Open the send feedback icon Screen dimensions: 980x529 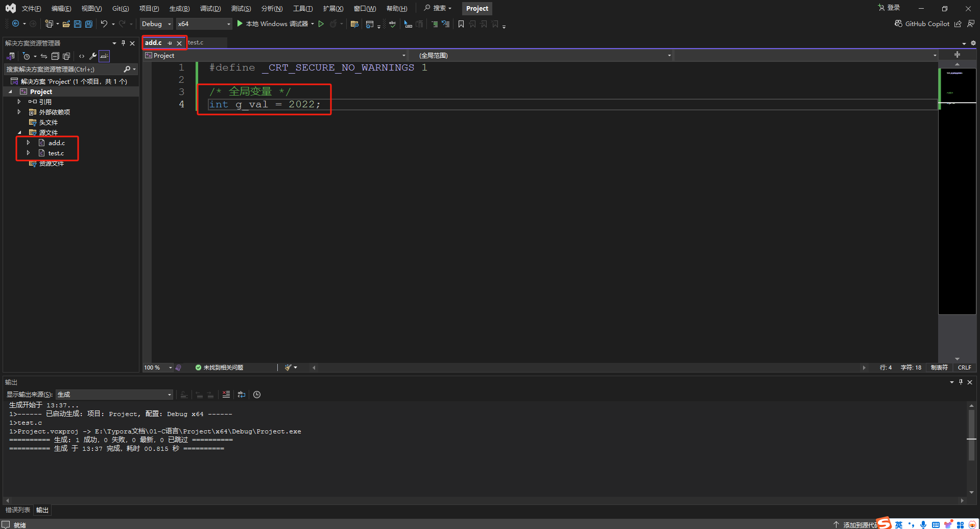tap(971, 24)
